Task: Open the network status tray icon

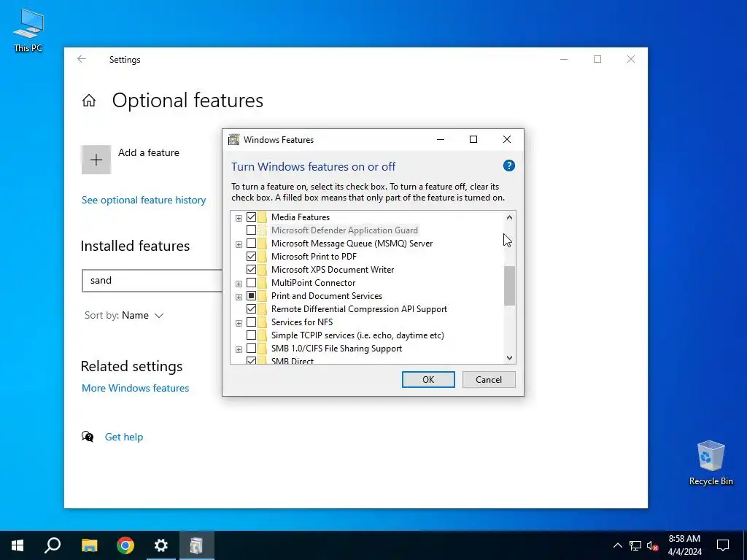Action: (635, 545)
